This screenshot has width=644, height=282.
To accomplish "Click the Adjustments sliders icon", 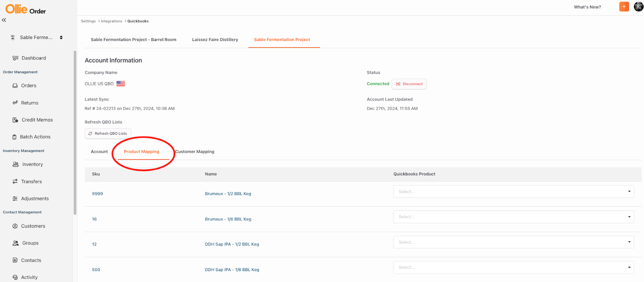I will coord(15,199).
